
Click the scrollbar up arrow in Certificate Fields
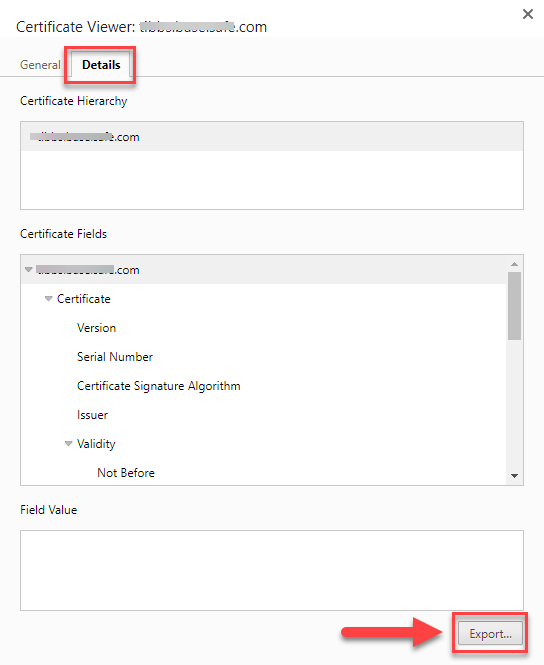514,264
